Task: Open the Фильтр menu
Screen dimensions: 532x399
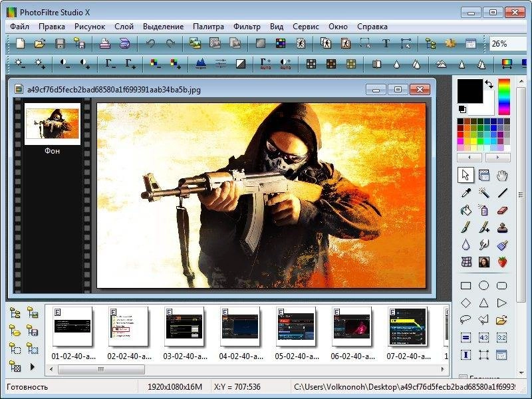Action: (247, 27)
